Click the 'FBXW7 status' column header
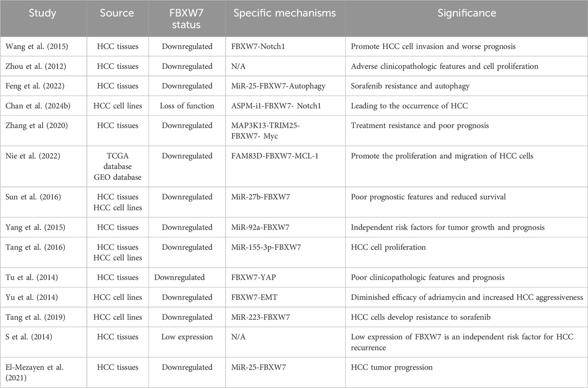588x388 pixels. point(186,19)
